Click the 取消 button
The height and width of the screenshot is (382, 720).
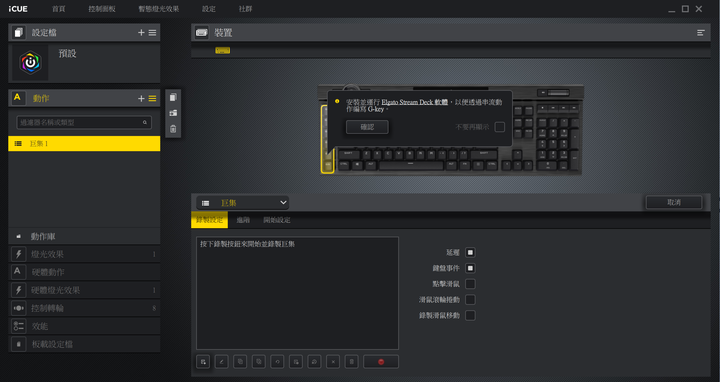point(674,202)
